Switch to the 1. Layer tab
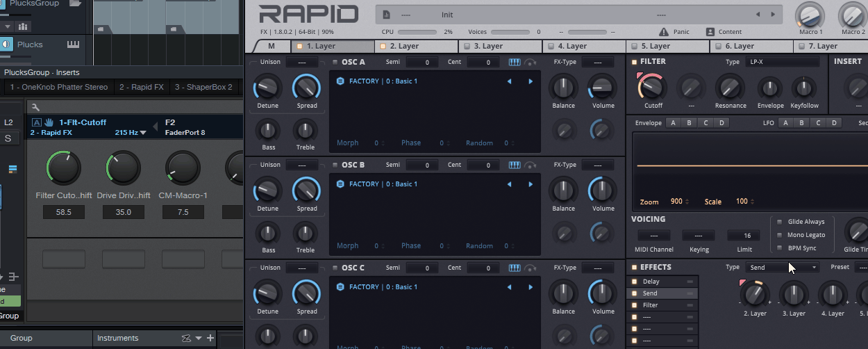The height and width of the screenshot is (349, 868). point(334,46)
